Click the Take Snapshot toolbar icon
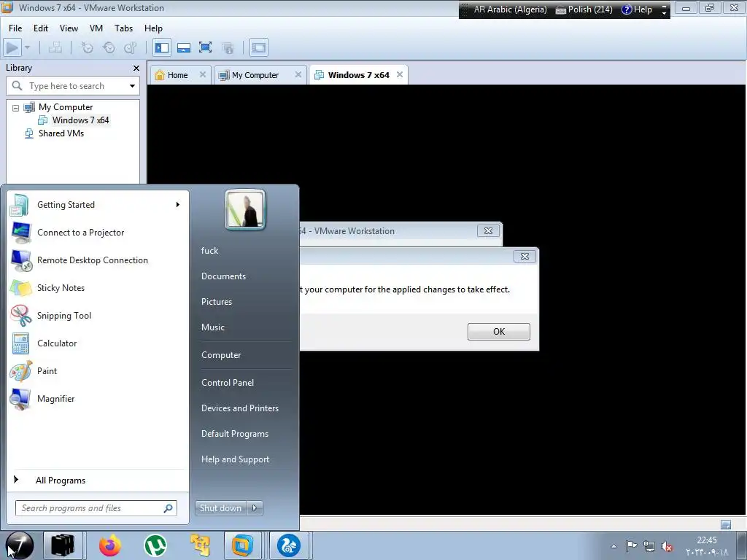 coord(87,47)
